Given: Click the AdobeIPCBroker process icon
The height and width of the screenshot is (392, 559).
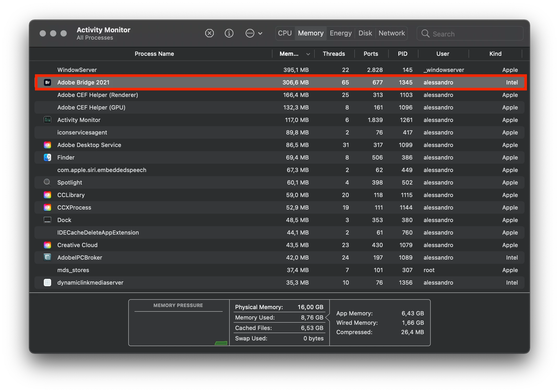Looking at the screenshot, I should pos(47,258).
